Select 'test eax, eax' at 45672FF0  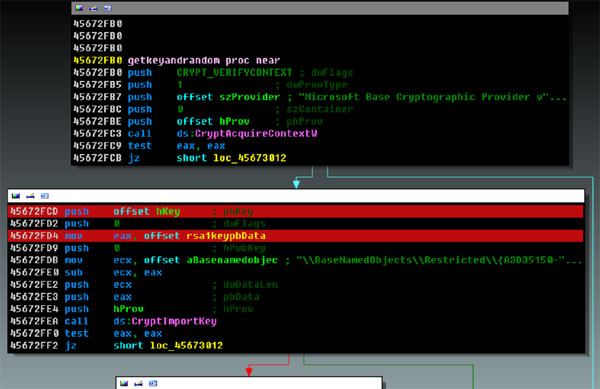[x=113, y=334]
